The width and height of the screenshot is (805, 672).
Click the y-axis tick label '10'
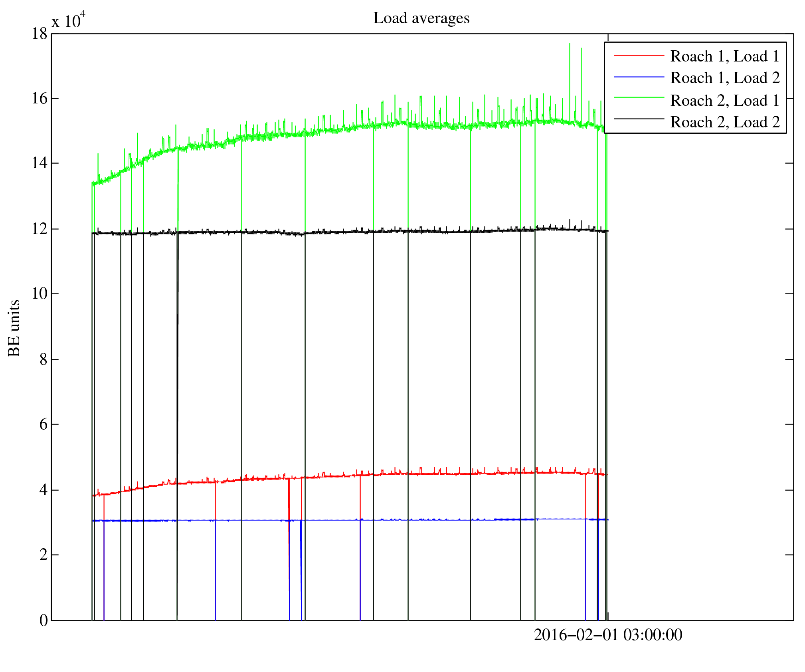(x=40, y=294)
